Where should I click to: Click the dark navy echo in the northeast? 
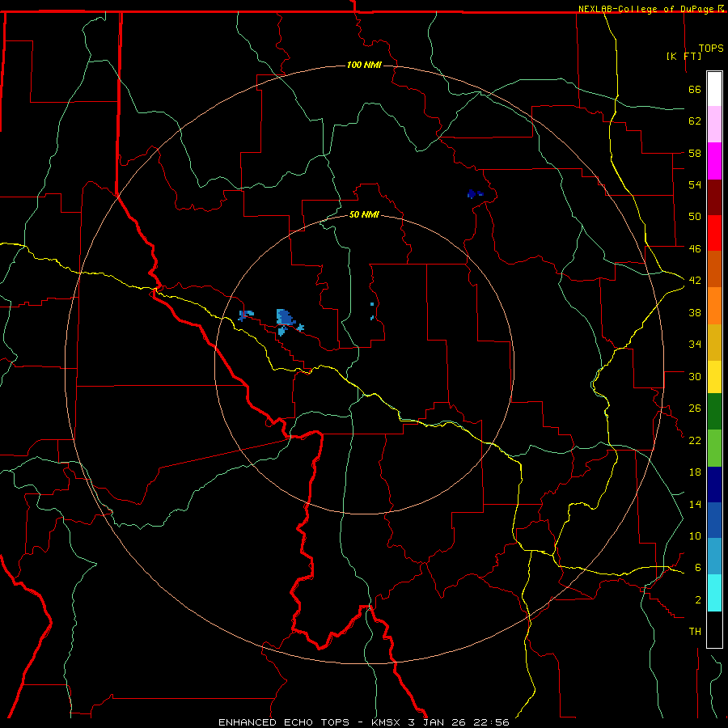point(473,193)
